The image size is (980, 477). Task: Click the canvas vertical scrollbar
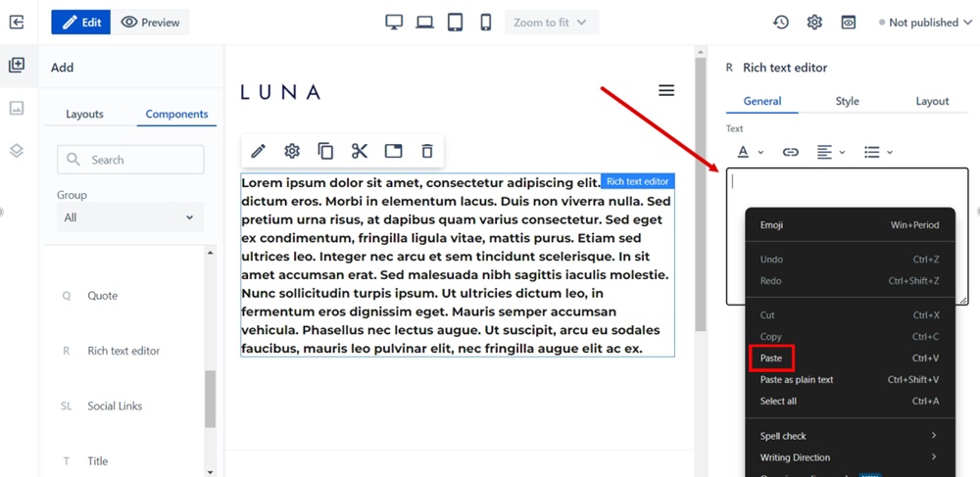(700, 194)
